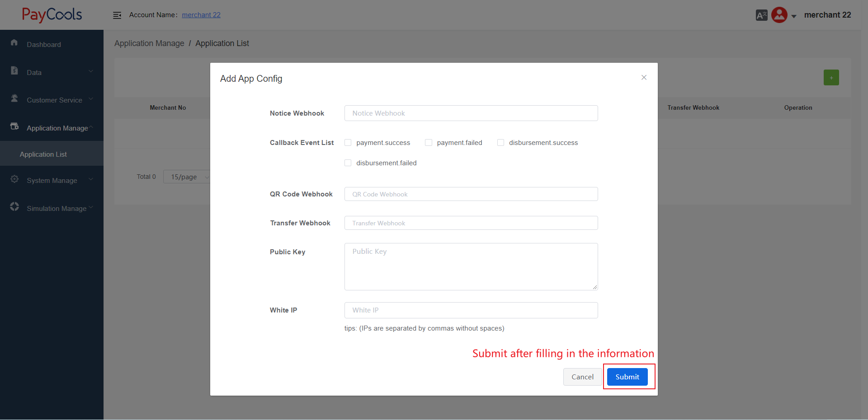This screenshot has height=420, width=868.
Task: Open the user account dropdown arrow
Action: (794, 16)
